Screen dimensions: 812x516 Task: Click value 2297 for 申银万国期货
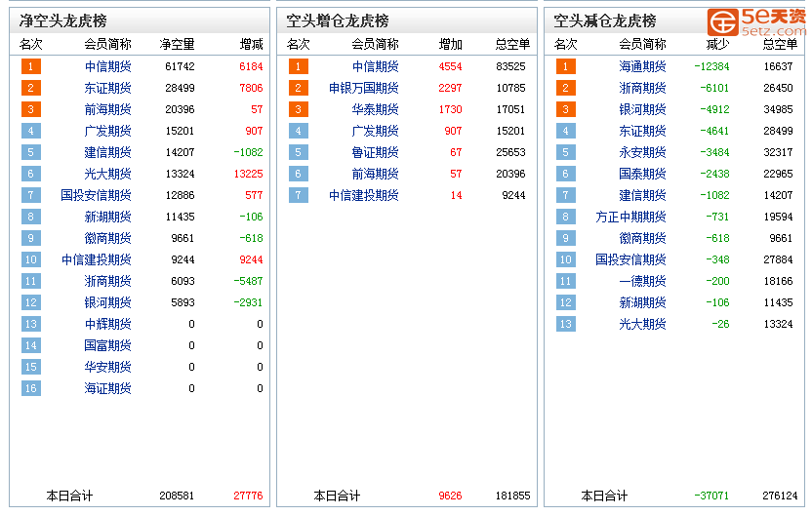pos(451,88)
